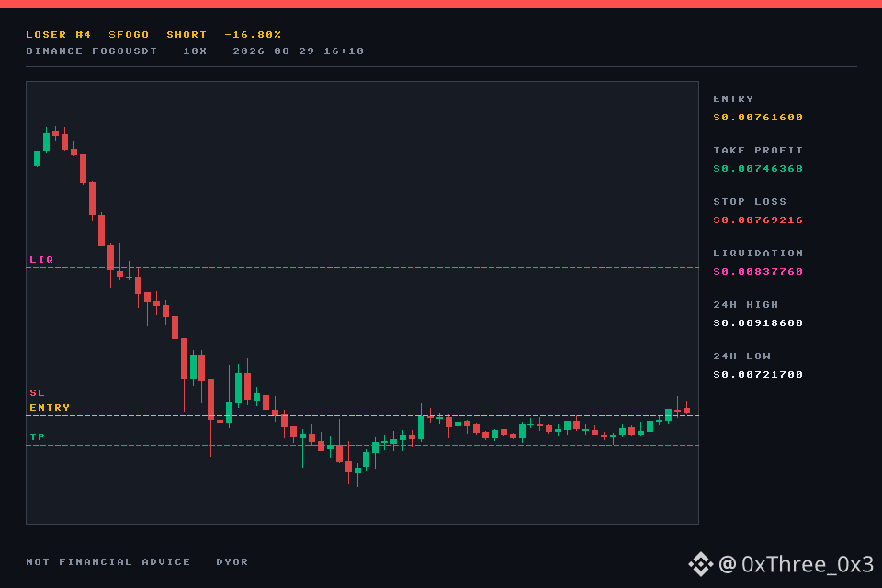882x588 pixels.
Task: Click the ENTRY line label on chart
Action: click(50, 407)
